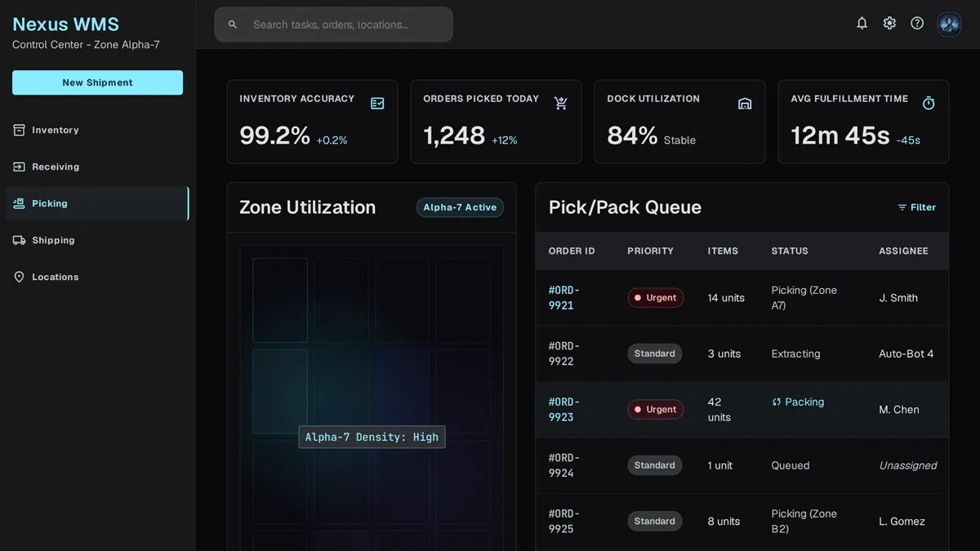Image resolution: width=980 pixels, height=551 pixels.
Task: Click the search magnifier icon
Action: pos(233,24)
